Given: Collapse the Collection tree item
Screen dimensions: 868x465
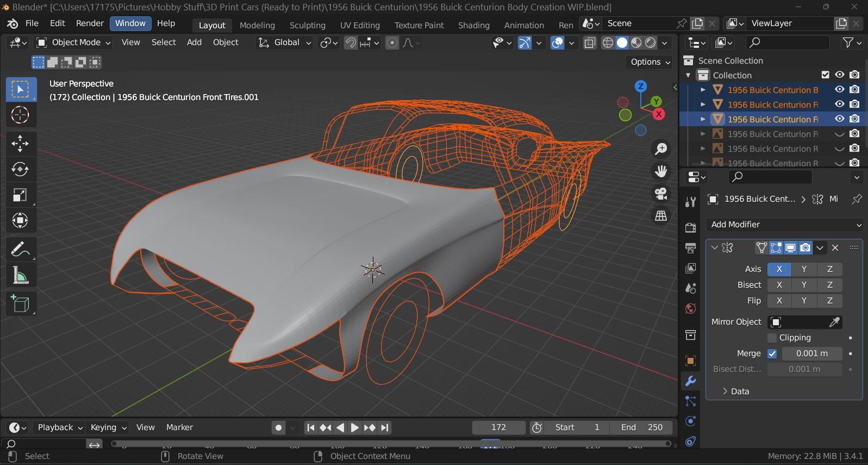Looking at the screenshot, I should [x=688, y=75].
